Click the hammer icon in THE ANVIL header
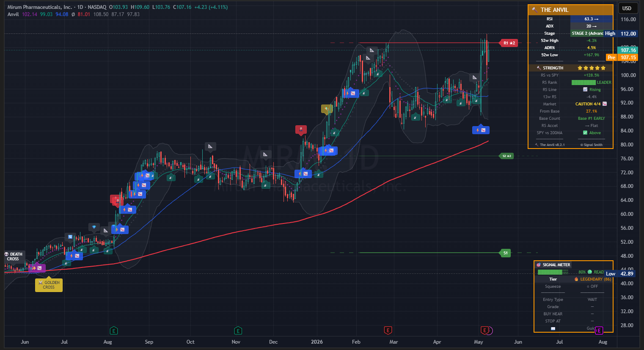644x350 pixels. (x=535, y=10)
